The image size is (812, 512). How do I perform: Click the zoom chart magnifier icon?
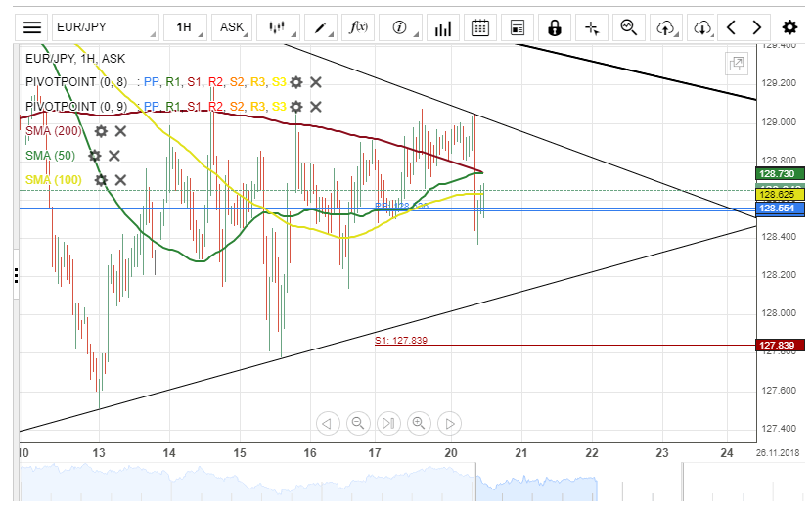click(x=629, y=27)
